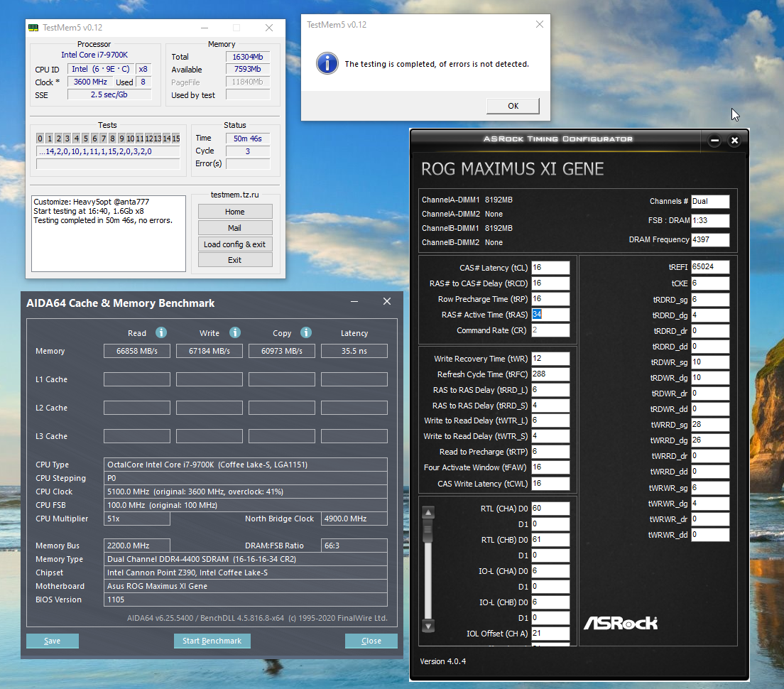Click the RAS# to CAS# Delay (tRCD) field
Viewport: 784px width, 689px height.
pyautogui.click(x=550, y=283)
